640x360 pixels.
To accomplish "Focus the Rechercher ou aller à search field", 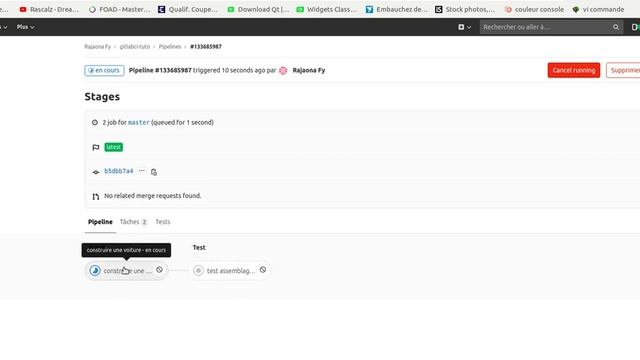I will [551, 27].
